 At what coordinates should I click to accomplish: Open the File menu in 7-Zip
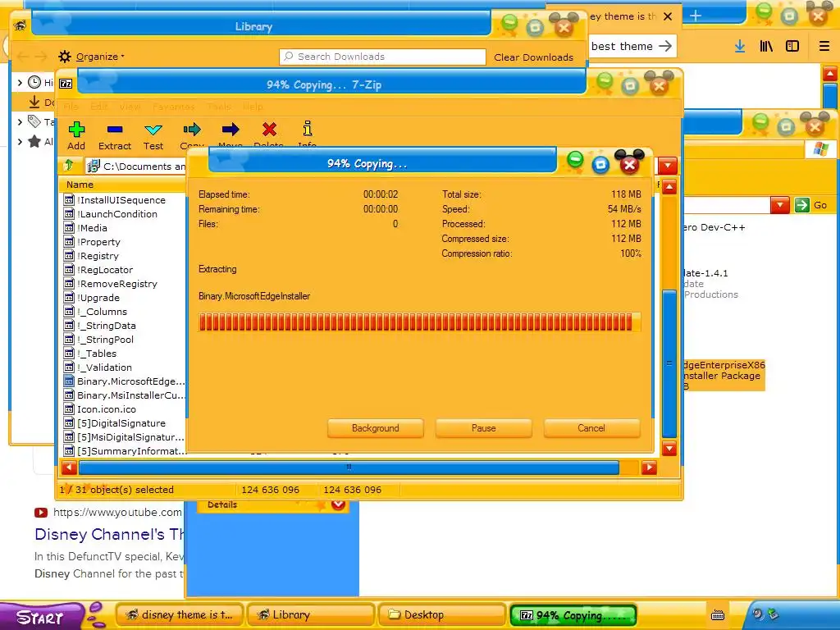pos(71,107)
